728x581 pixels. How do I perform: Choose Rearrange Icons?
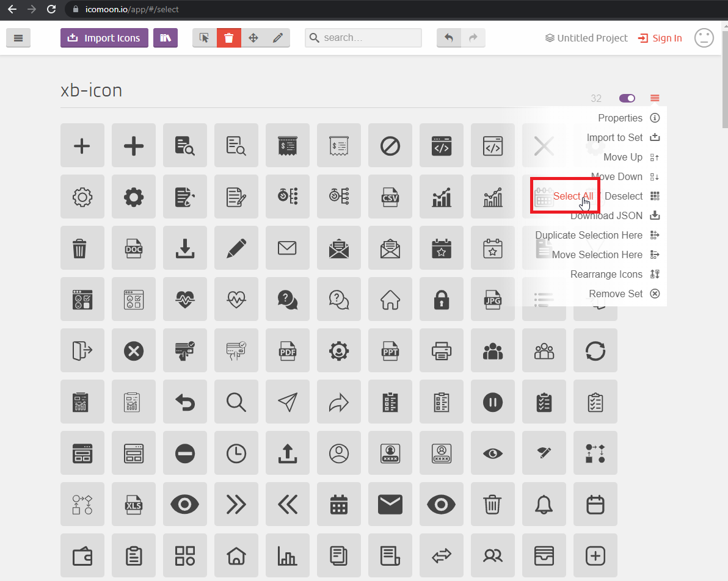coord(615,274)
